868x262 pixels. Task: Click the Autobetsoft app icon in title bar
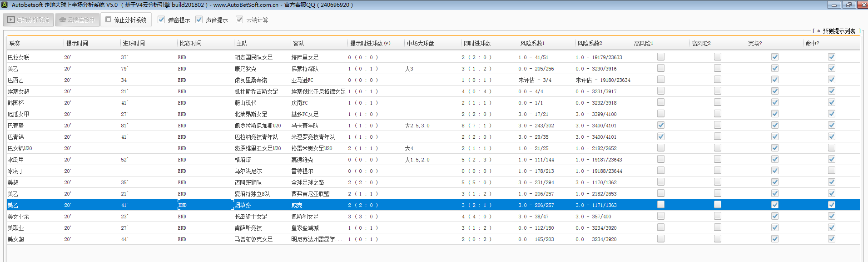(5, 5)
